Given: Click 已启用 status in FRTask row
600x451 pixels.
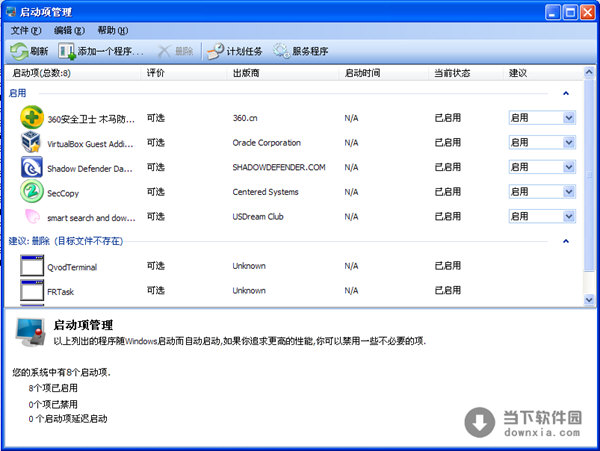Looking at the screenshot, I should click(448, 290).
